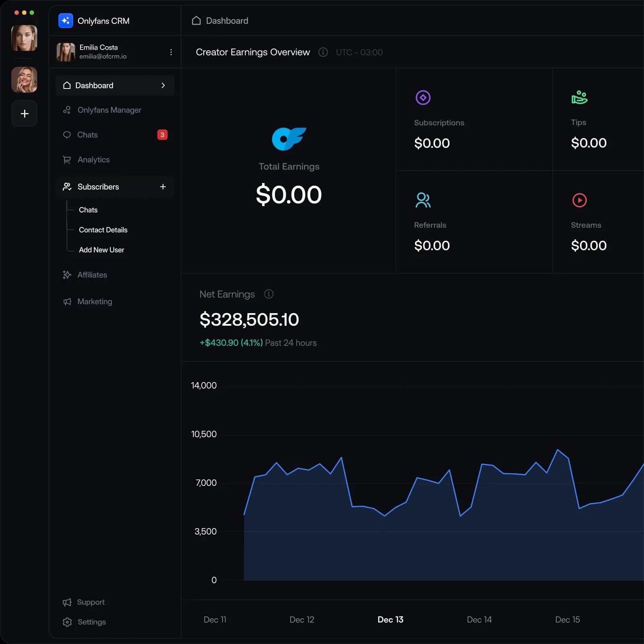This screenshot has height=644, width=644.
Task: Click the Referrals card label
Action: coord(430,225)
